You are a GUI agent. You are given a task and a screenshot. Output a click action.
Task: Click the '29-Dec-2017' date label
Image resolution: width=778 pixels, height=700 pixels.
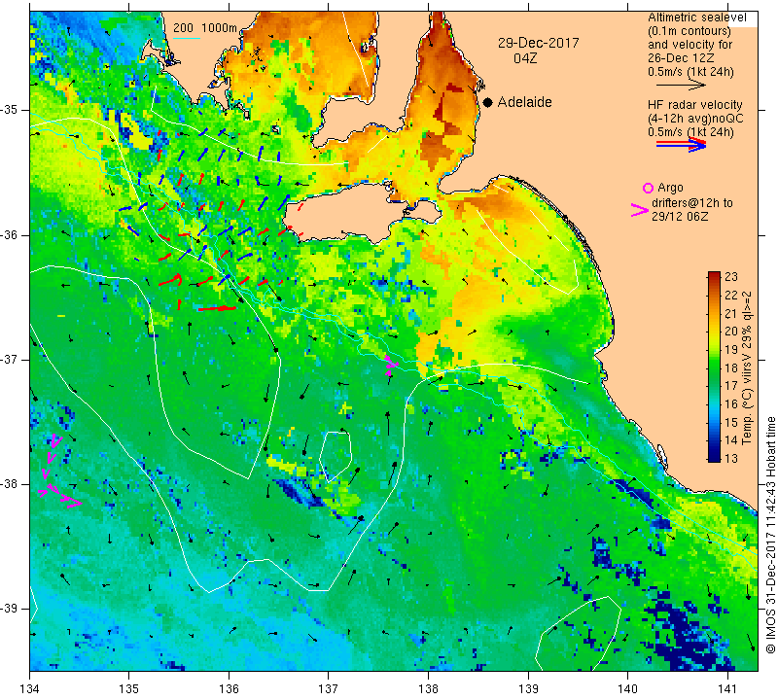539,43
